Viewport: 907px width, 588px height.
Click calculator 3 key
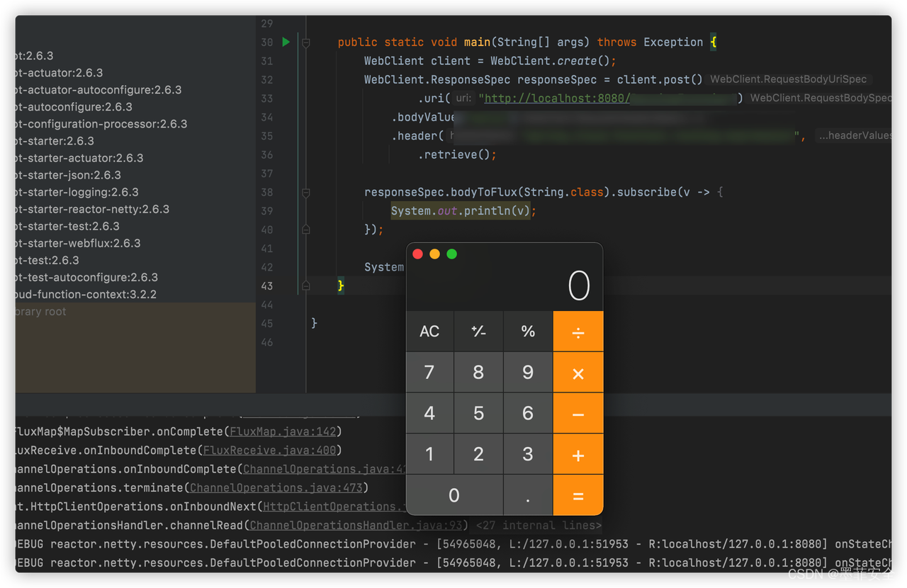pos(528,454)
